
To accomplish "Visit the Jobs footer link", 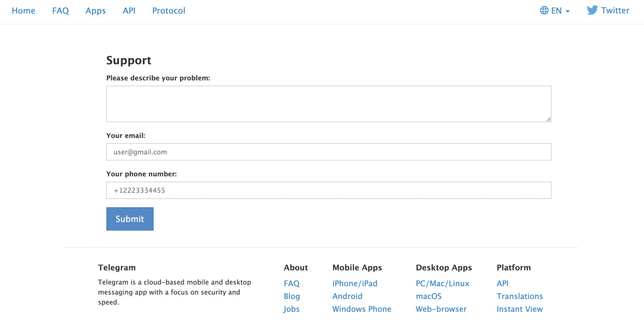I will point(291,309).
